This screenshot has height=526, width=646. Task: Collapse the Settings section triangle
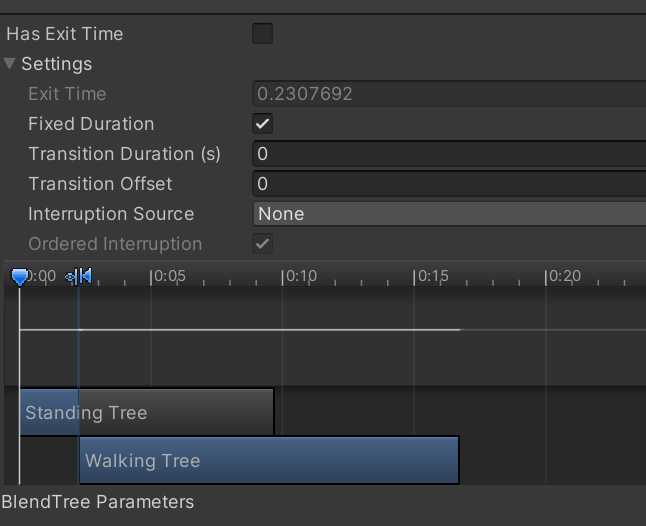click(x=9, y=63)
